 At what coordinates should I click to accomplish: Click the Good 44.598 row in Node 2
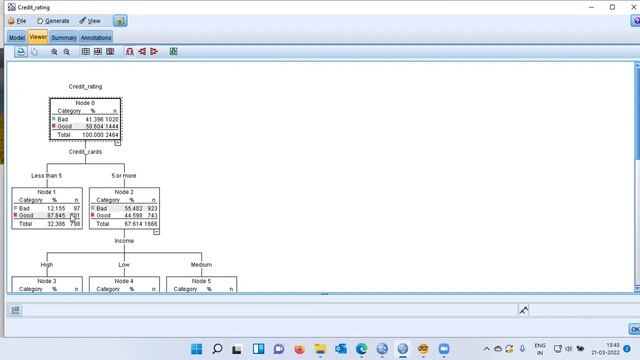click(x=124, y=216)
